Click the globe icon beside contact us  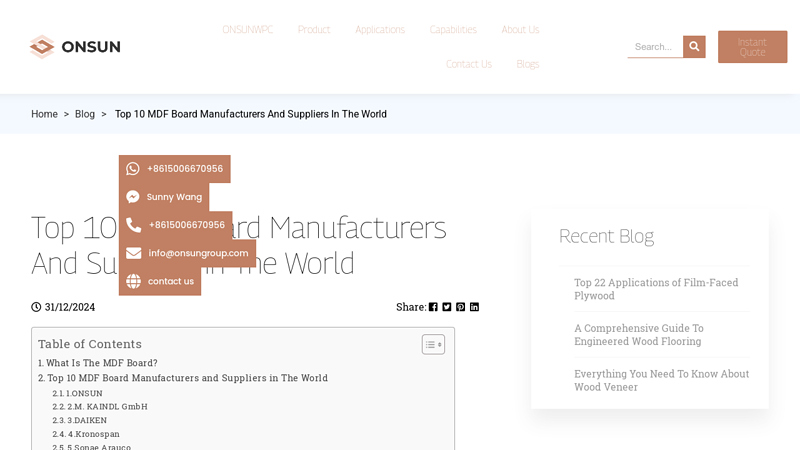click(133, 281)
